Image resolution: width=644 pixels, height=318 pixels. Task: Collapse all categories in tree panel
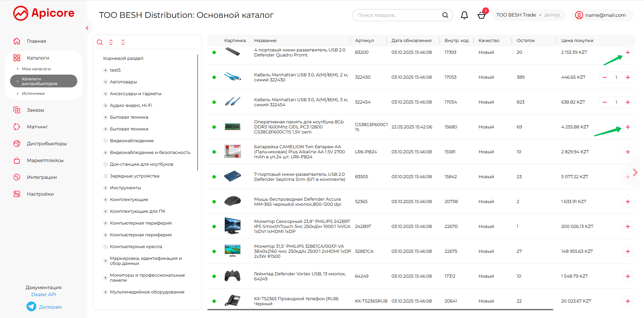click(123, 42)
